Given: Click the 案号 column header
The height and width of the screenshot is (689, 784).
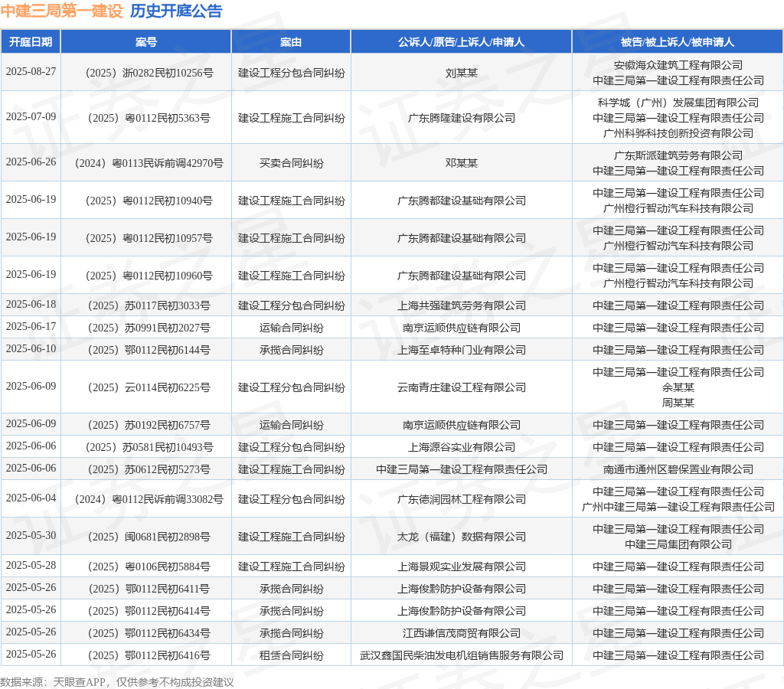Looking at the screenshot, I should click(146, 42).
